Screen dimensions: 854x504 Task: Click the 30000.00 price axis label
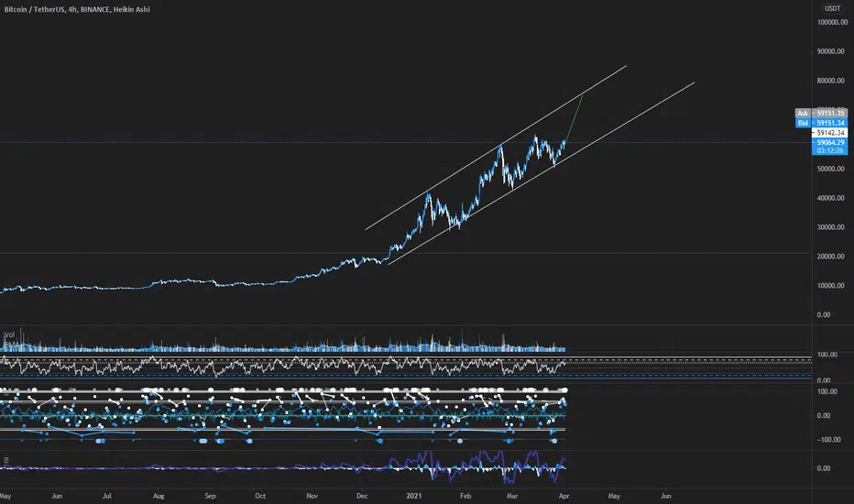point(830,228)
